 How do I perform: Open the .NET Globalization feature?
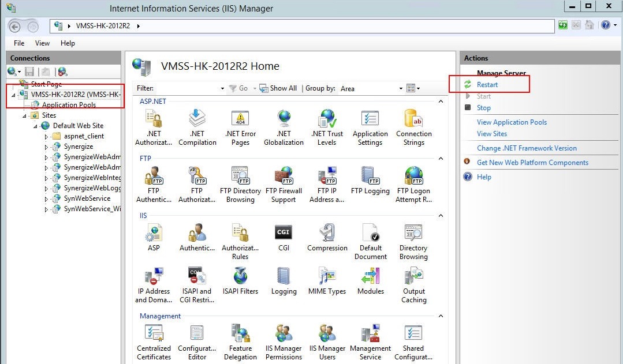[x=283, y=127]
